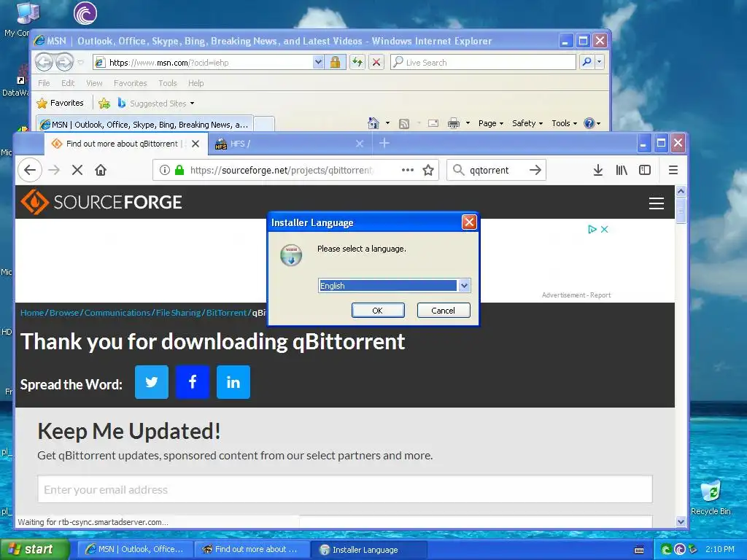
Task: Close the Installer Language dialog
Action: (x=469, y=222)
